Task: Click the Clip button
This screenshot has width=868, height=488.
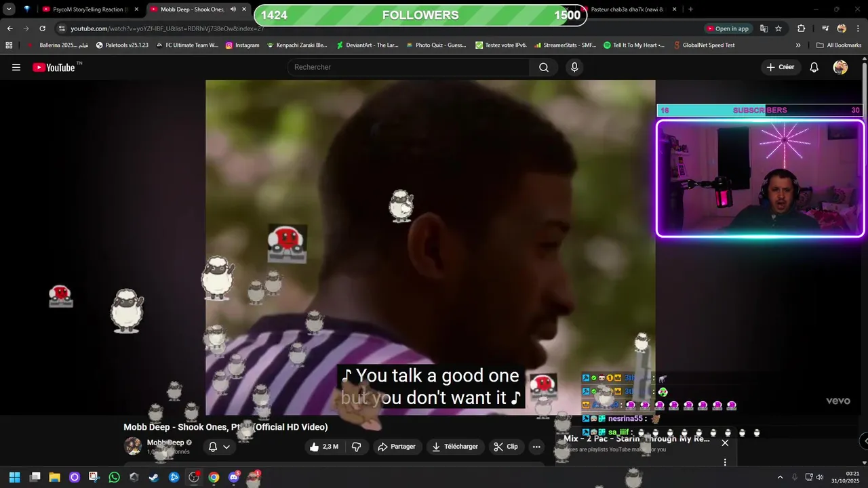Action: [506, 447]
